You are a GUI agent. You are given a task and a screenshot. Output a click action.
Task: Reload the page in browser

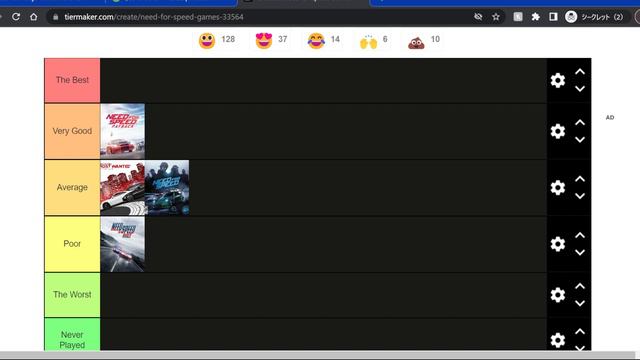(16, 17)
